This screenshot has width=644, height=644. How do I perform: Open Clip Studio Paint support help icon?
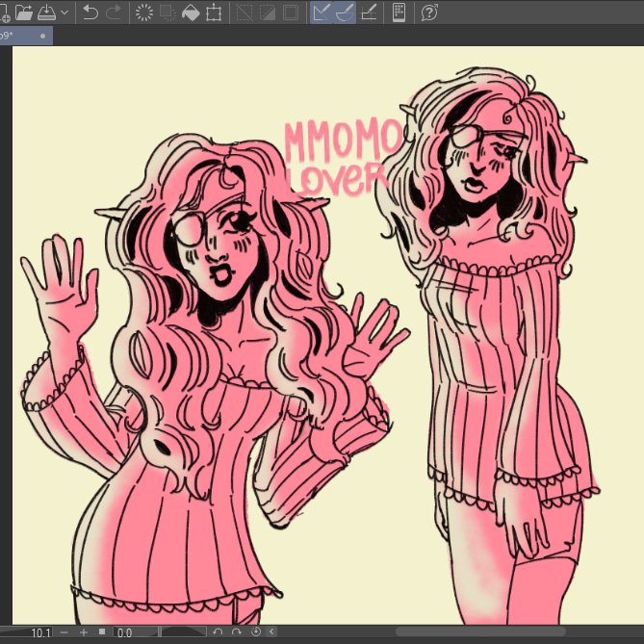pos(429,13)
